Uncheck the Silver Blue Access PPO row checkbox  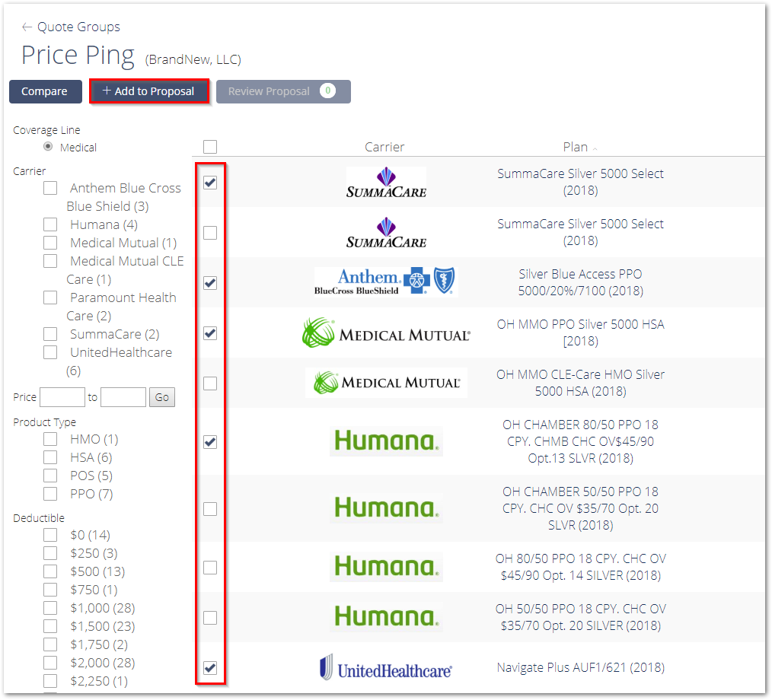210,283
